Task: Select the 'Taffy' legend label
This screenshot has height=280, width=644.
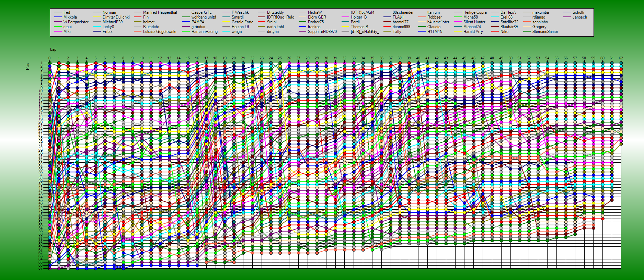Action: tap(397, 32)
